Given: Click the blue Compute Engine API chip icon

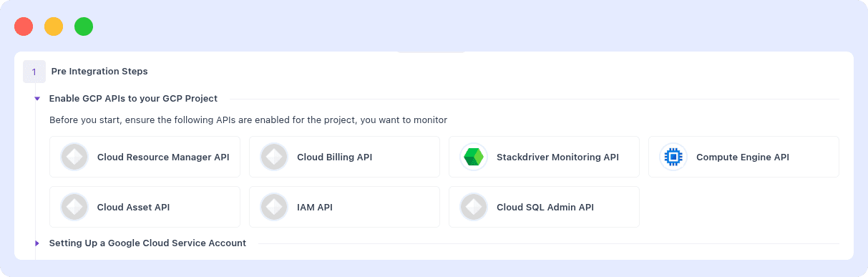Looking at the screenshot, I should pos(673,157).
